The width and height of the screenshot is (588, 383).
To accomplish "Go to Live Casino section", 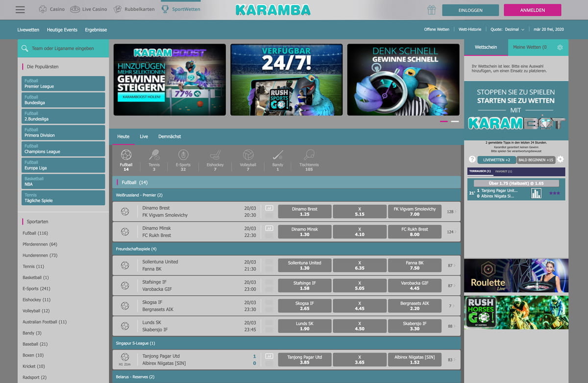I will (x=89, y=9).
